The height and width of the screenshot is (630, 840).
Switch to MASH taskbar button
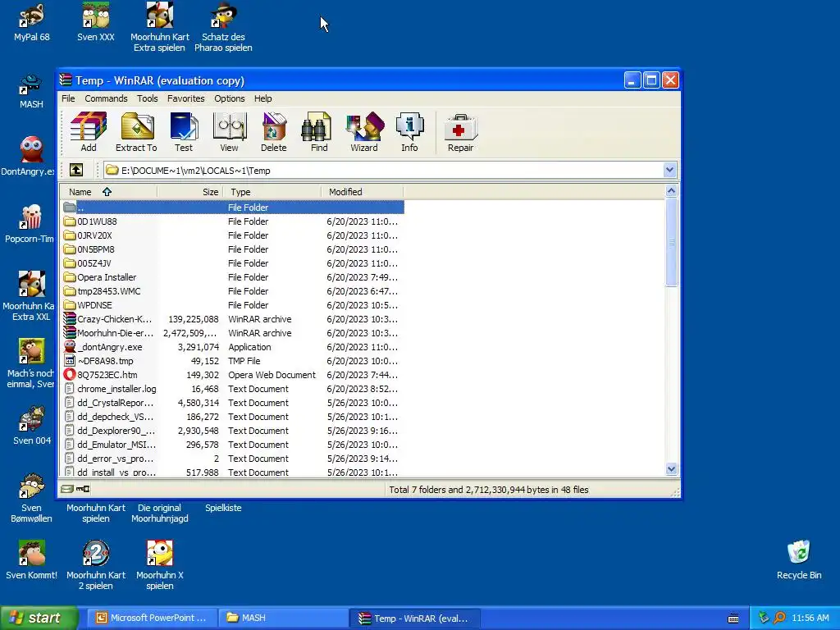[x=283, y=618]
